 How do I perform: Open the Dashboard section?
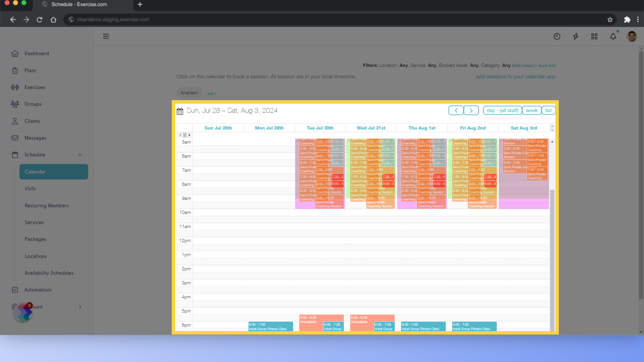click(36, 53)
